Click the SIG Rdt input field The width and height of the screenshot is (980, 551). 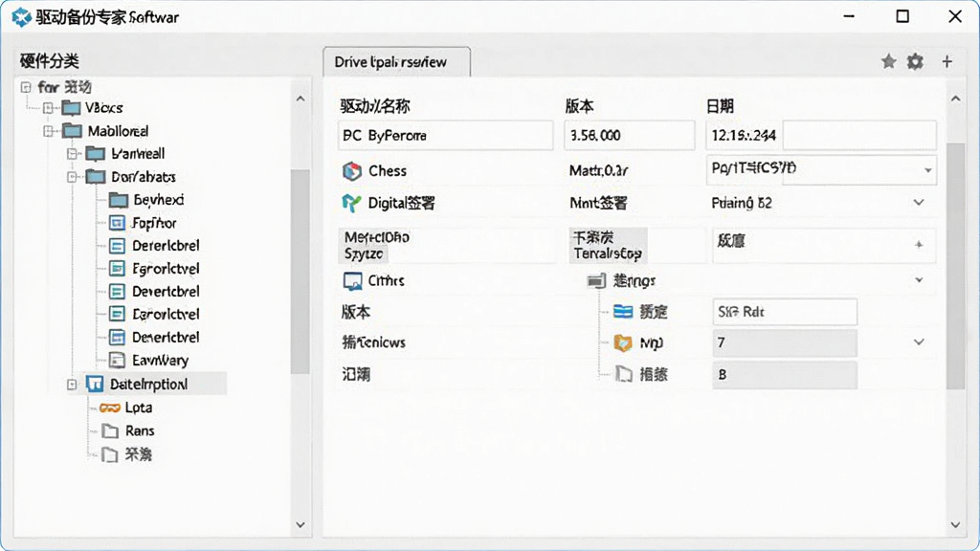785,312
